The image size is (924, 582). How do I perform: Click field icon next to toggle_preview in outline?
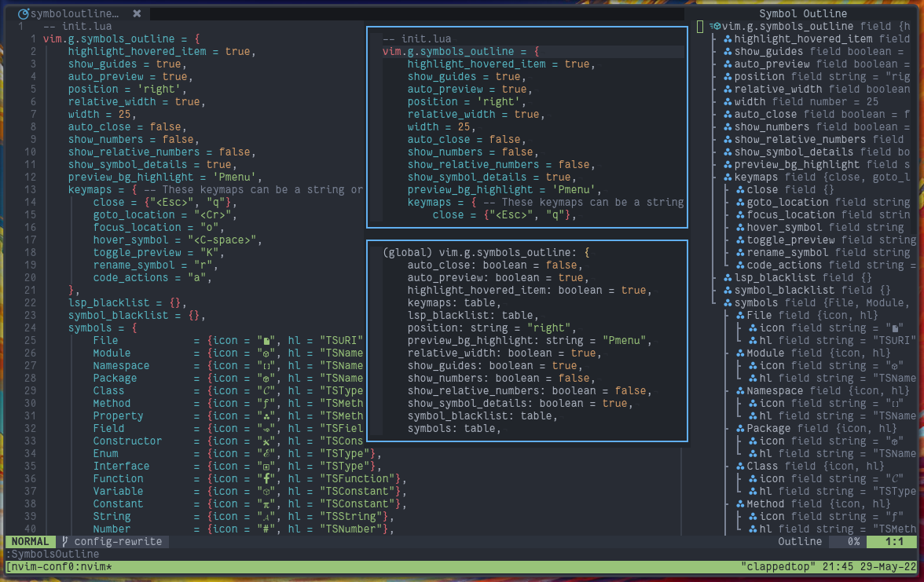(x=741, y=240)
